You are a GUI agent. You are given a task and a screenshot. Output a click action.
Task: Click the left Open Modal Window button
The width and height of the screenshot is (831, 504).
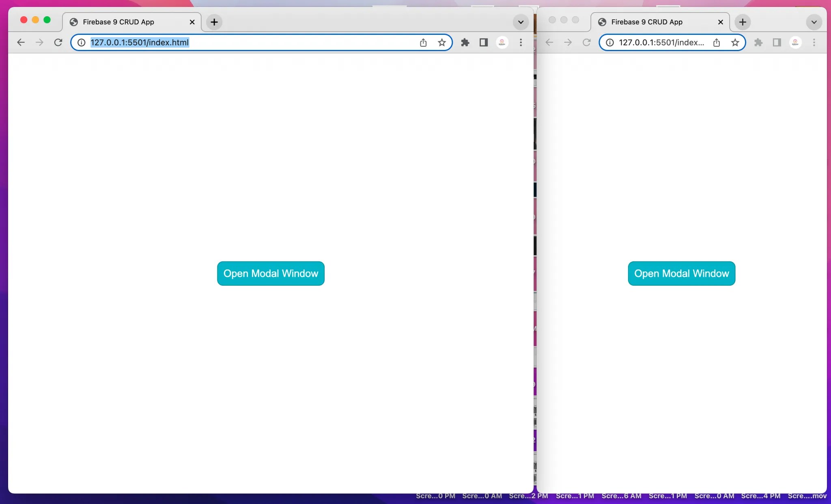270,274
